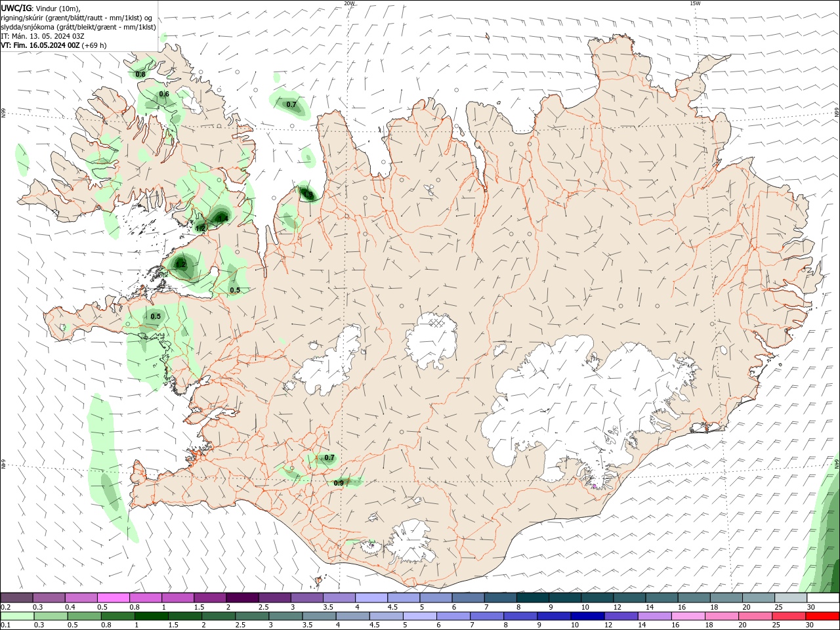Image resolution: width=840 pixels, height=630 pixels.
Task: Pick the darkest green 1 swatch in the green legend row
Action: tap(151, 616)
